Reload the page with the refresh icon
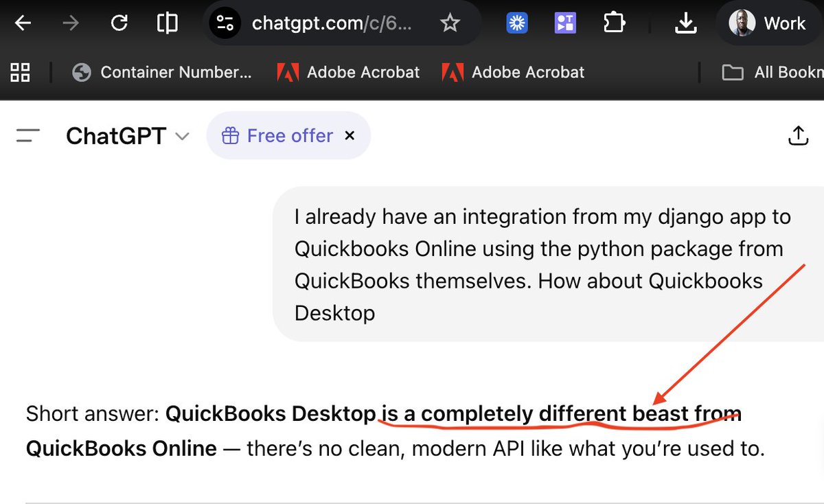 tap(119, 23)
